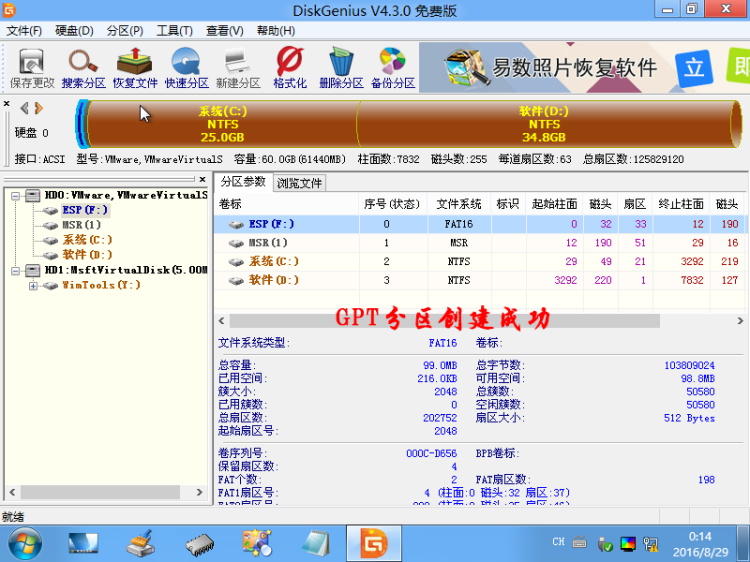Click the on-screen keyboard tray icon
The width and height of the screenshot is (750, 562).
point(580,542)
